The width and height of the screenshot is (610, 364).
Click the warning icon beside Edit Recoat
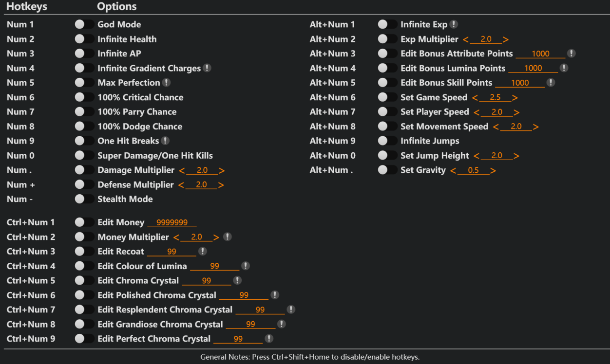pyautogui.click(x=203, y=251)
